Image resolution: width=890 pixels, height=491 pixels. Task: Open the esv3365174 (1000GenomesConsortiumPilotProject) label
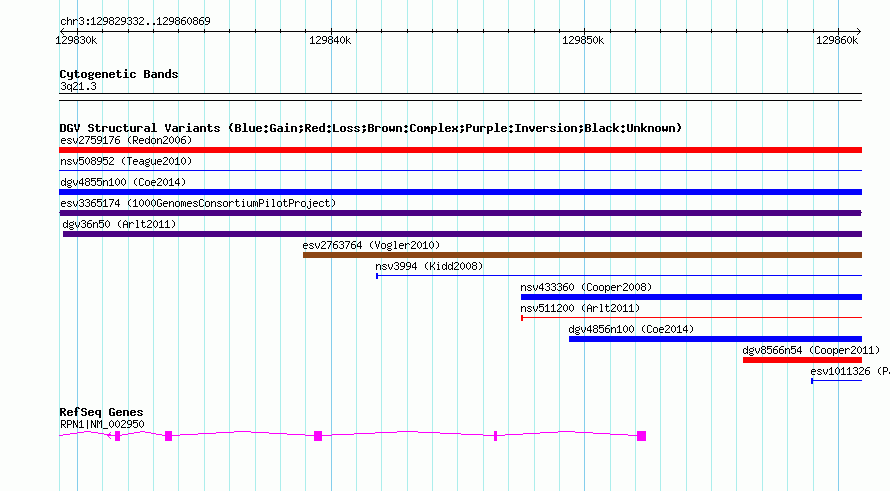click(198, 203)
